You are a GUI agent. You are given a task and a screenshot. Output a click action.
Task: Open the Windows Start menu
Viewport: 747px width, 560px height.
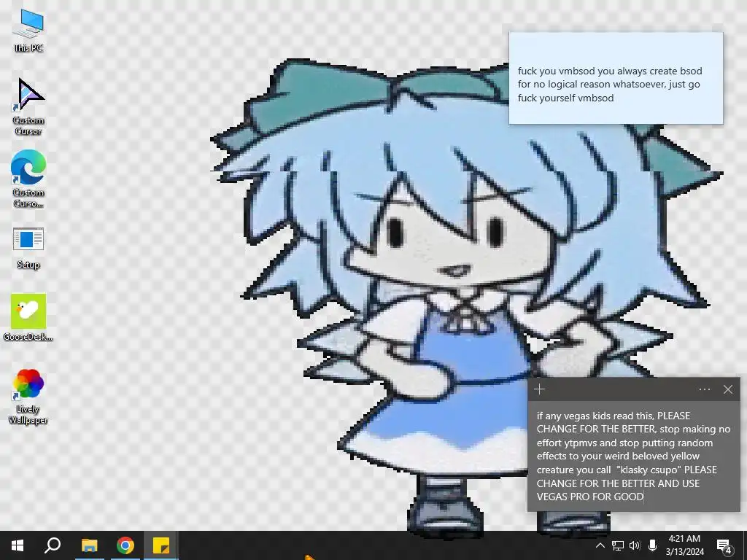pos(18,545)
